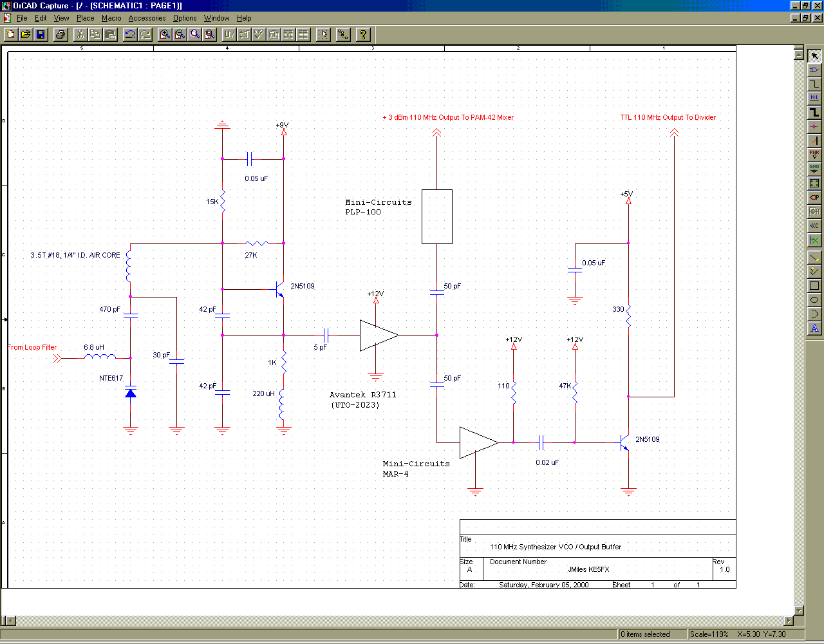Open the Help menu
Screen dimensions: 824x644
pos(244,18)
